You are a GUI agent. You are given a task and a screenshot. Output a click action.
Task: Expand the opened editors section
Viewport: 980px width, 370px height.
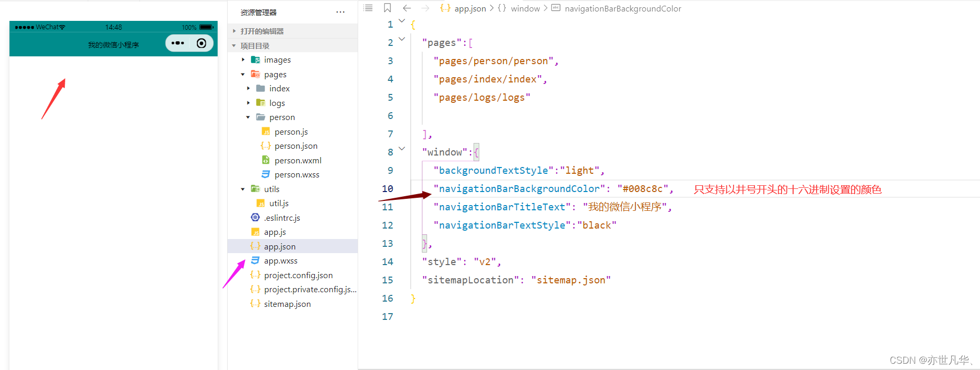point(234,31)
